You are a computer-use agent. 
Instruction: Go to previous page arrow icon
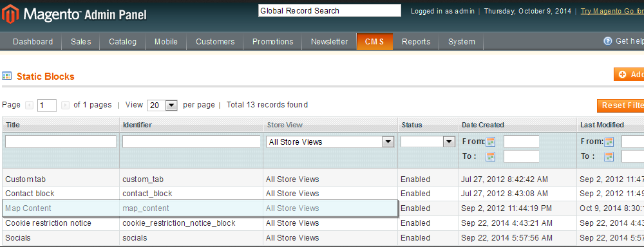(29, 105)
